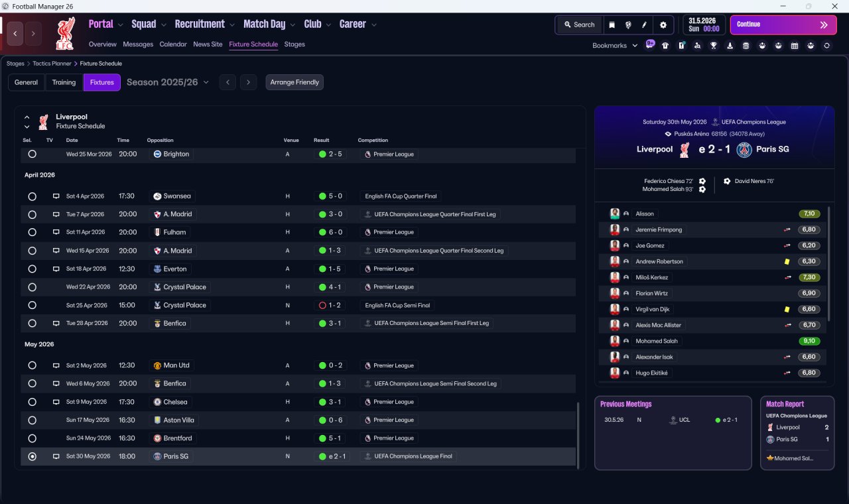
Task: Open the training cone bookmark icon
Action: (x=730, y=46)
